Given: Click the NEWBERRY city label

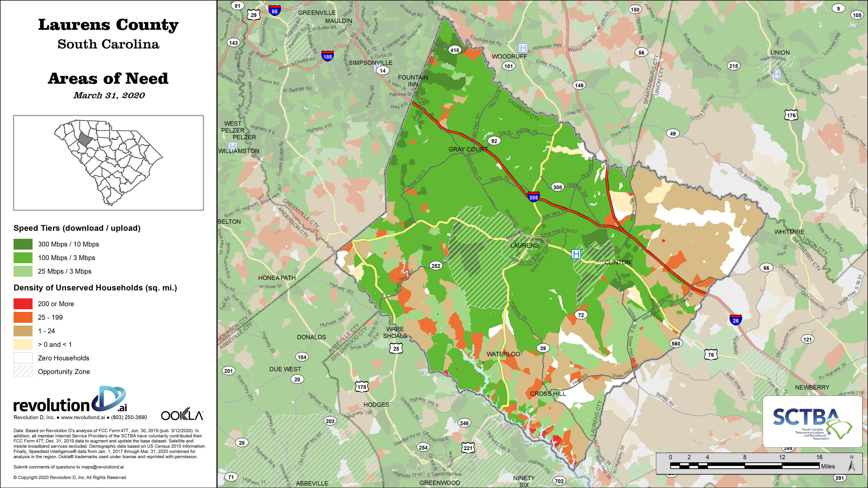Looking at the screenshot, I should pyautogui.click(x=812, y=387).
